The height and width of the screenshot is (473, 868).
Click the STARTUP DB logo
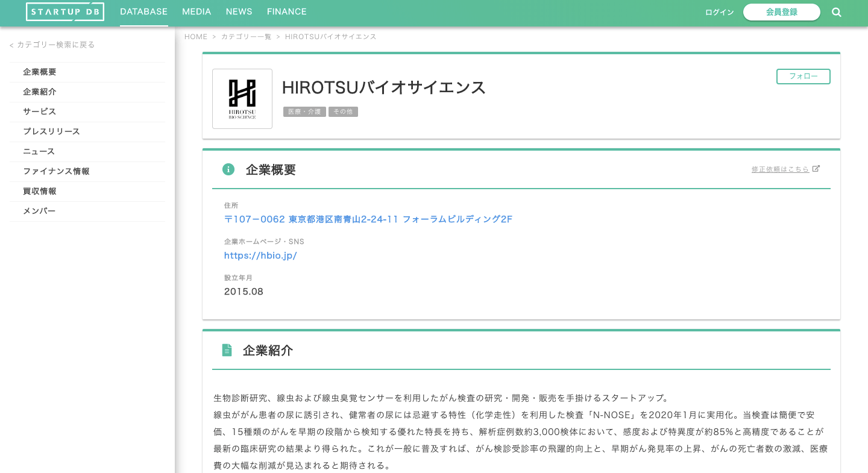65,12
